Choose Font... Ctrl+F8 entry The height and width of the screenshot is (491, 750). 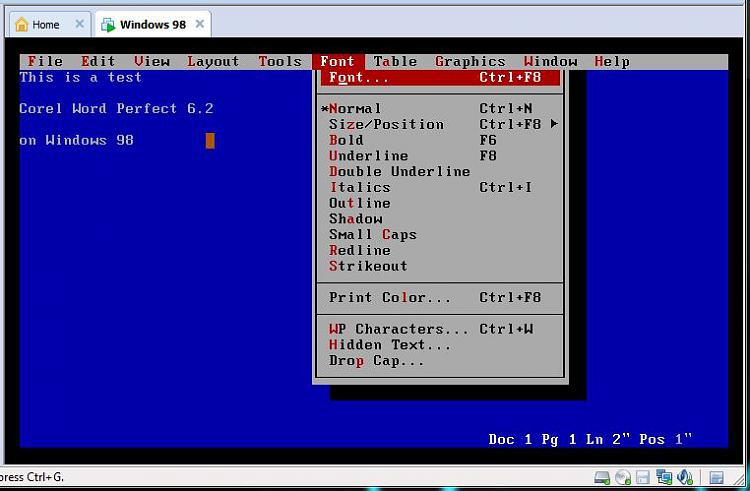point(440,77)
